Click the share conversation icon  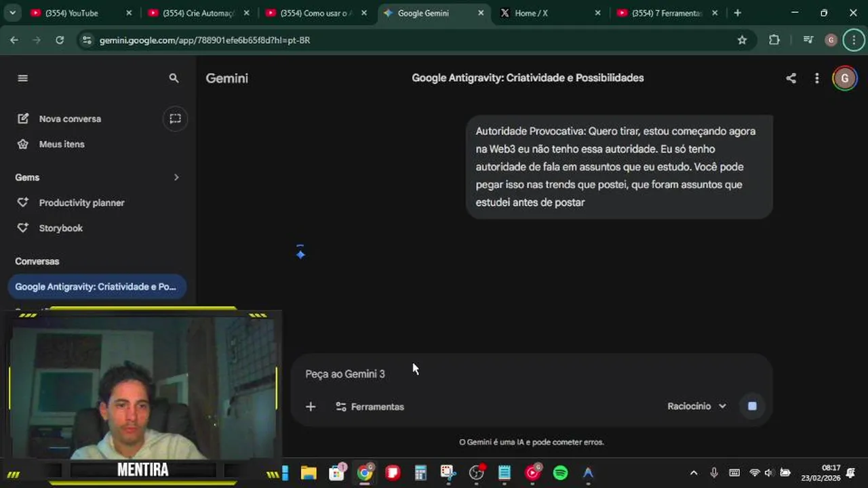[791, 78]
